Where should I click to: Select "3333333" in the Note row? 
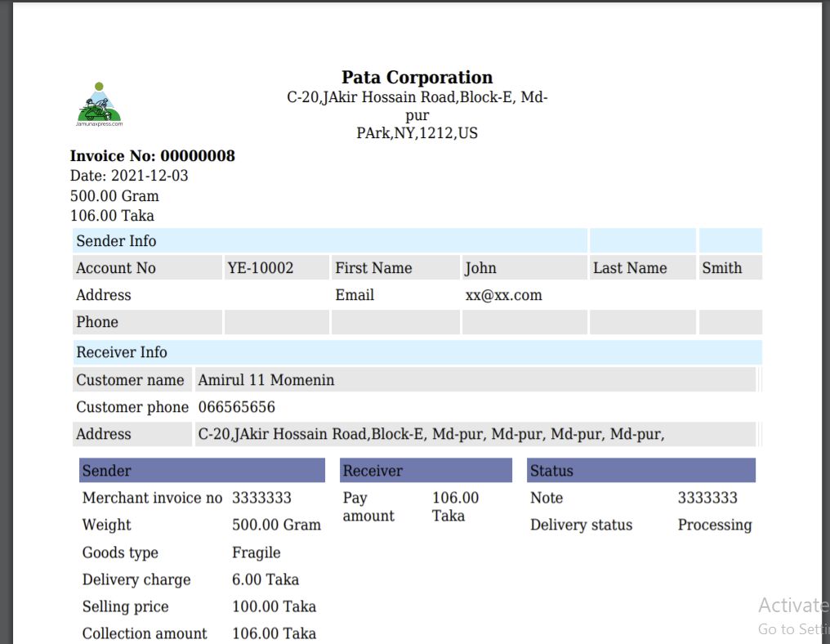(x=707, y=498)
